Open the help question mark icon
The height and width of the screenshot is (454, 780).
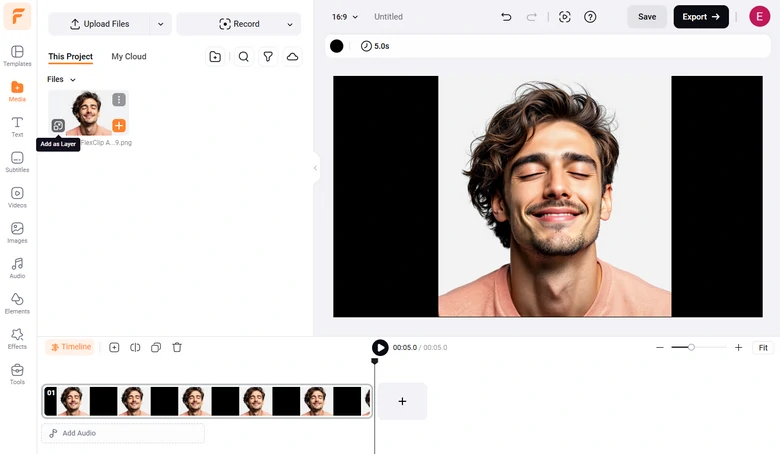coord(590,17)
